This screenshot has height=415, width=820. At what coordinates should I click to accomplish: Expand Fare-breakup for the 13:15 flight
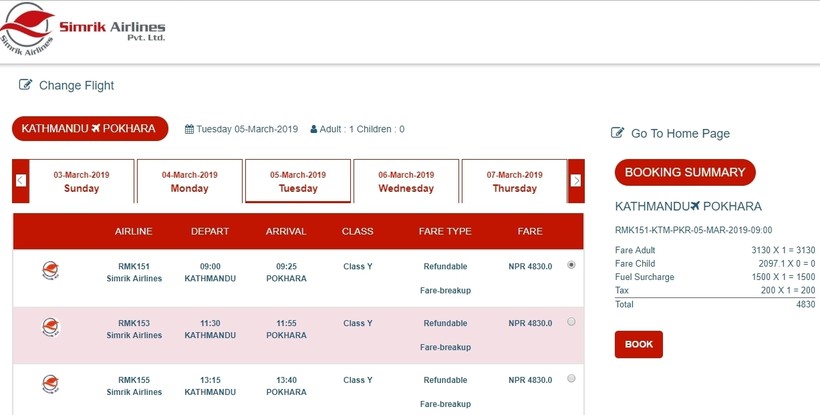pyautogui.click(x=445, y=404)
